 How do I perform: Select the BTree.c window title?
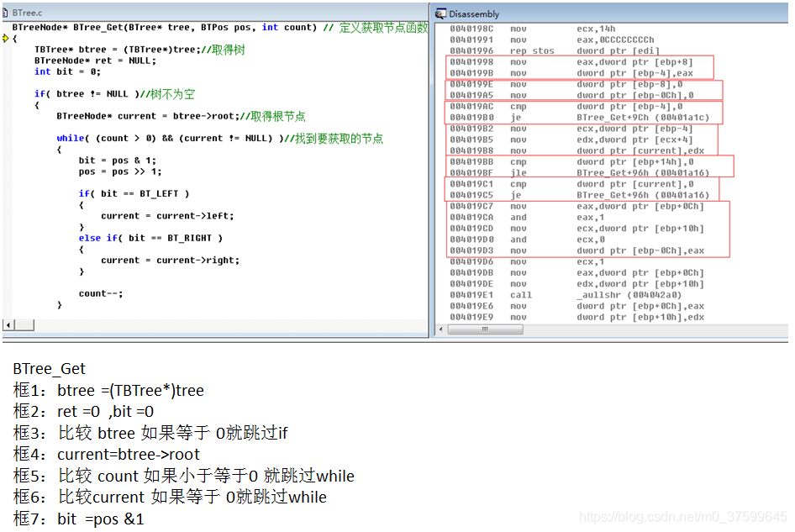click(x=28, y=13)
